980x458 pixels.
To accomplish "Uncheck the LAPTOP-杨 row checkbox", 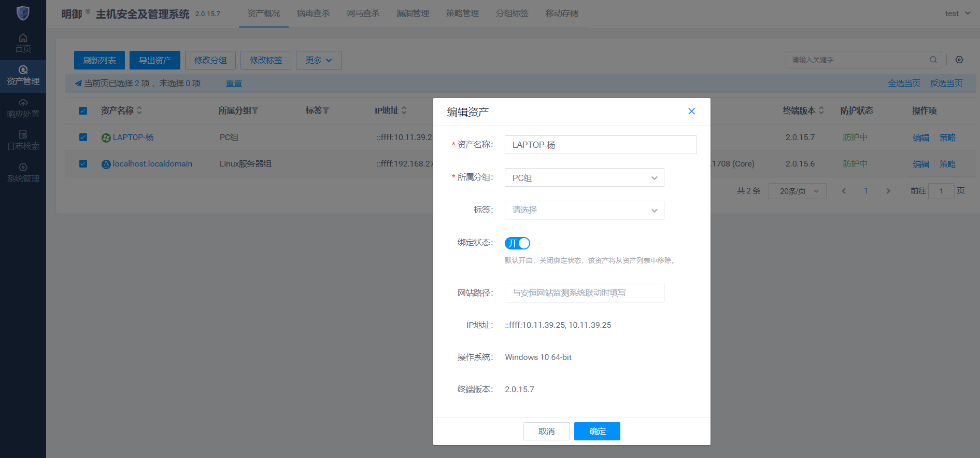I will [83, 137].
